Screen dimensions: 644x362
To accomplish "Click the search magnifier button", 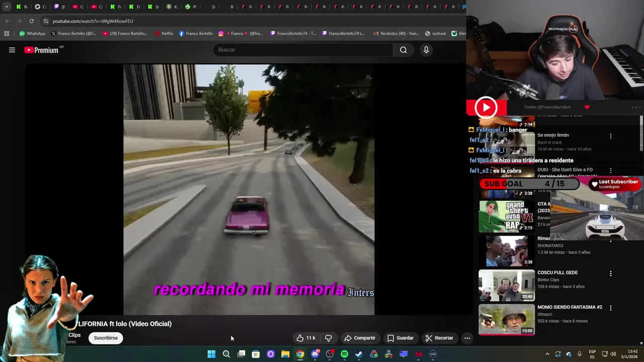I will pyautogui.click(x=403, y=50).
